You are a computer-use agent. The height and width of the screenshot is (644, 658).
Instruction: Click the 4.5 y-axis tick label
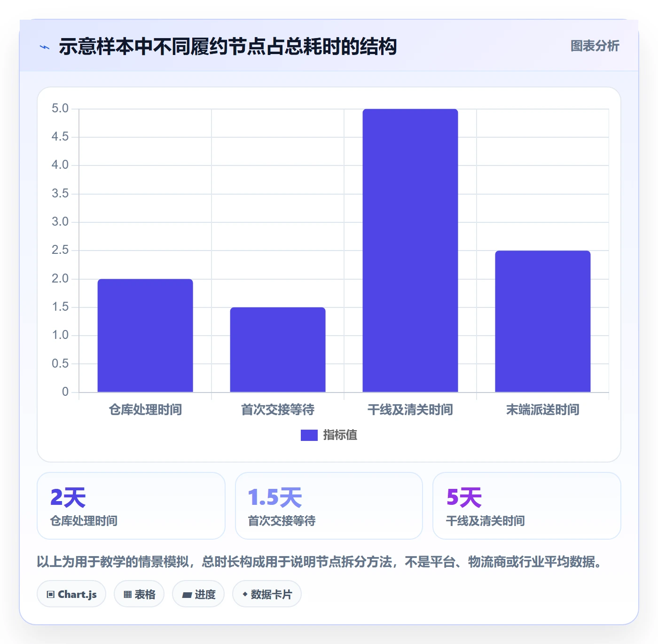[60, 137]
